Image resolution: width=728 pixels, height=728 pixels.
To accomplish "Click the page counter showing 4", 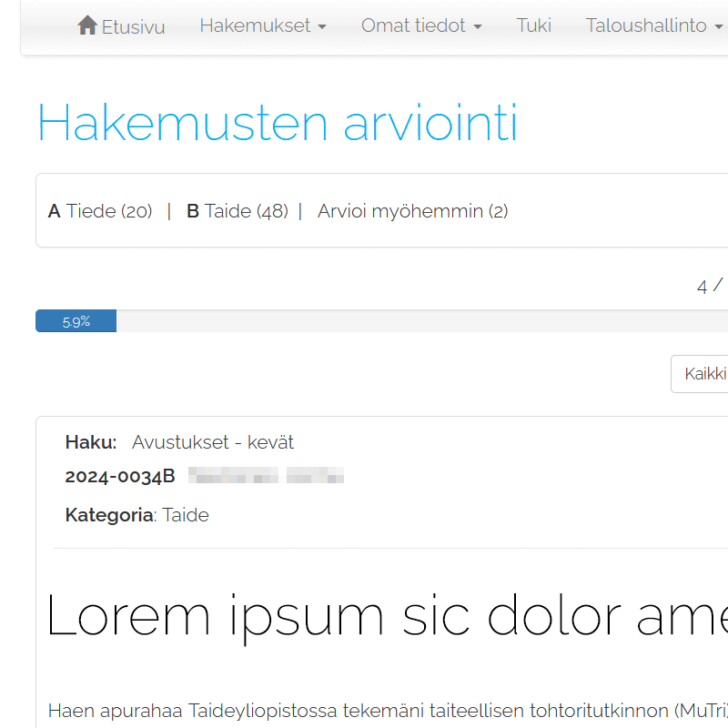I will tap(703, 287).
